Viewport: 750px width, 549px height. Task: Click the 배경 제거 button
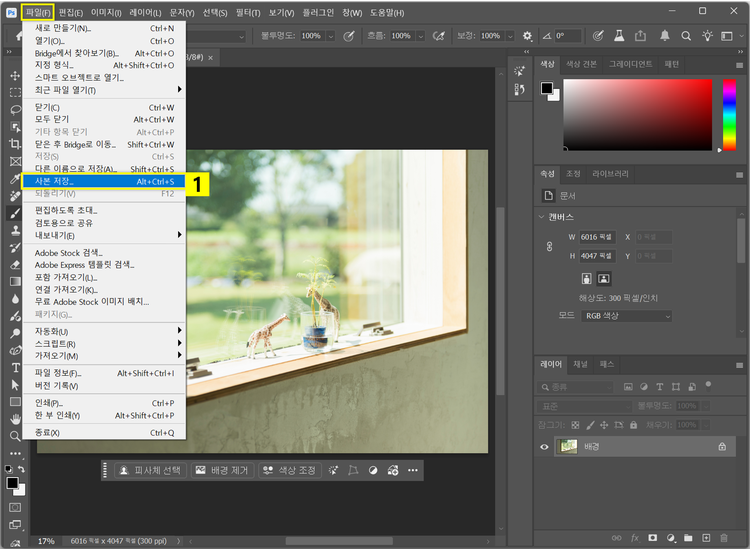coord(220,470)
